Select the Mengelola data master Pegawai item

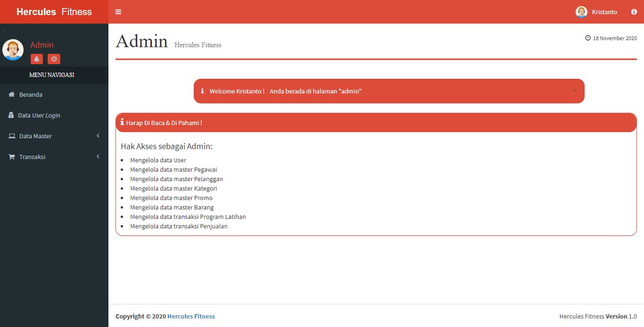click(x=173, y=169)
